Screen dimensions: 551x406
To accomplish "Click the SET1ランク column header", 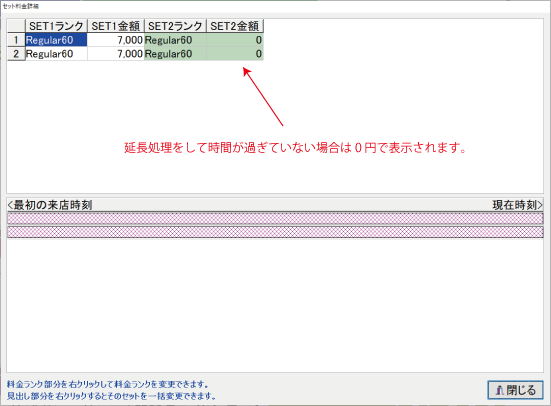I will (56, 26).
